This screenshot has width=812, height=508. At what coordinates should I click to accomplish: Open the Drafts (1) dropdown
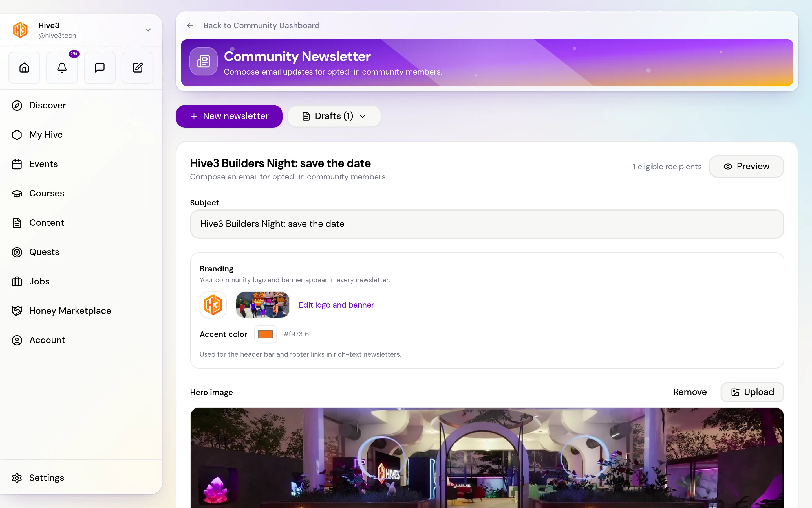point(334,116)
